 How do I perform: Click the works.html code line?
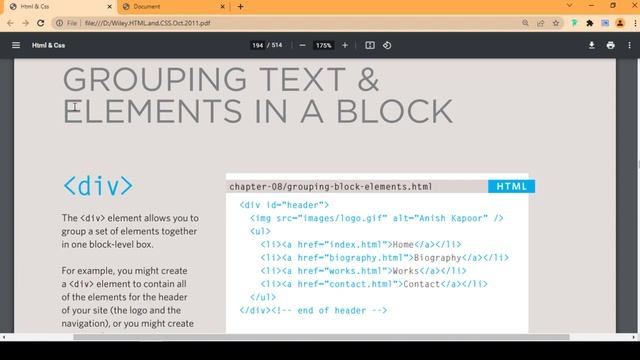pyautogui.click(x=363, y=271)
